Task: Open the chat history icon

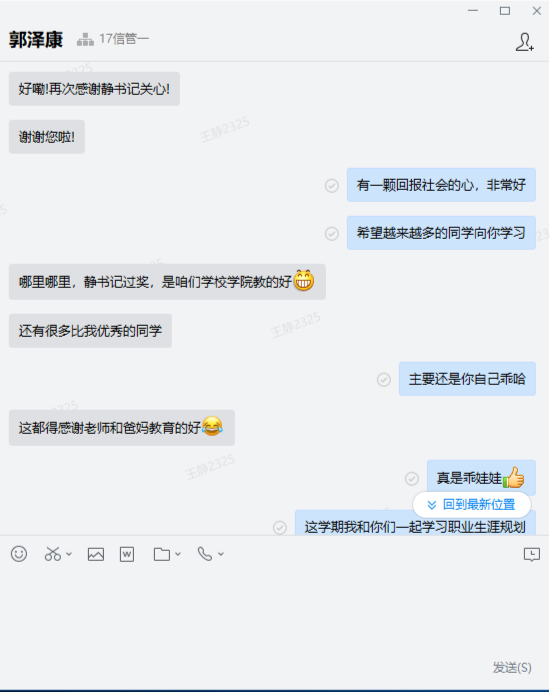Action: tap(531, 554)
